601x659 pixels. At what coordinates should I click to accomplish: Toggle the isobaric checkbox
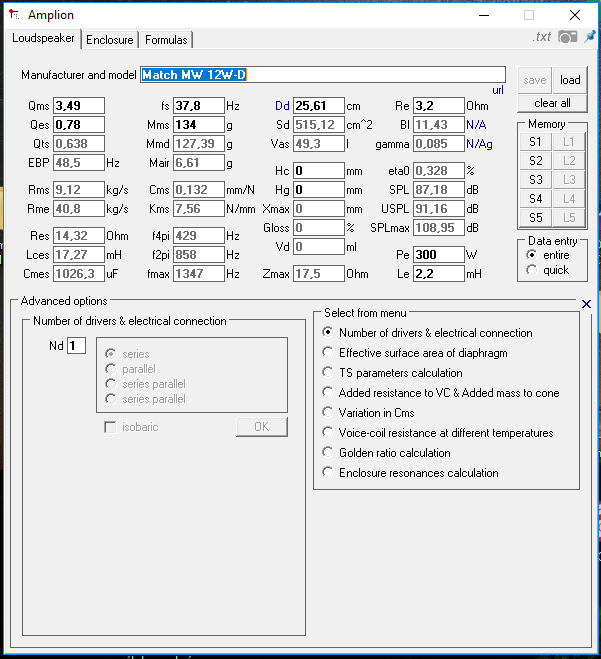point(110,427)
